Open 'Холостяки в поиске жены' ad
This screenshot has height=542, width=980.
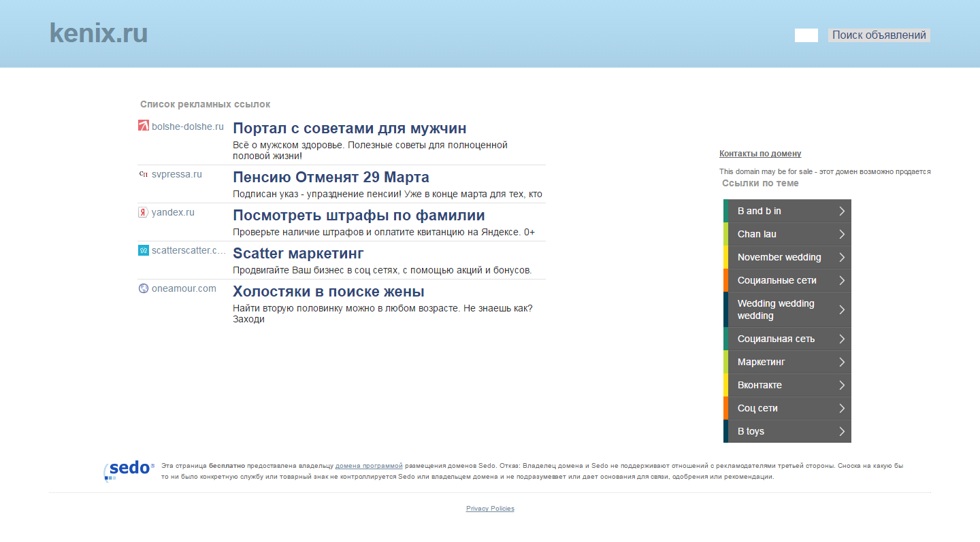(x=329, y=292)
